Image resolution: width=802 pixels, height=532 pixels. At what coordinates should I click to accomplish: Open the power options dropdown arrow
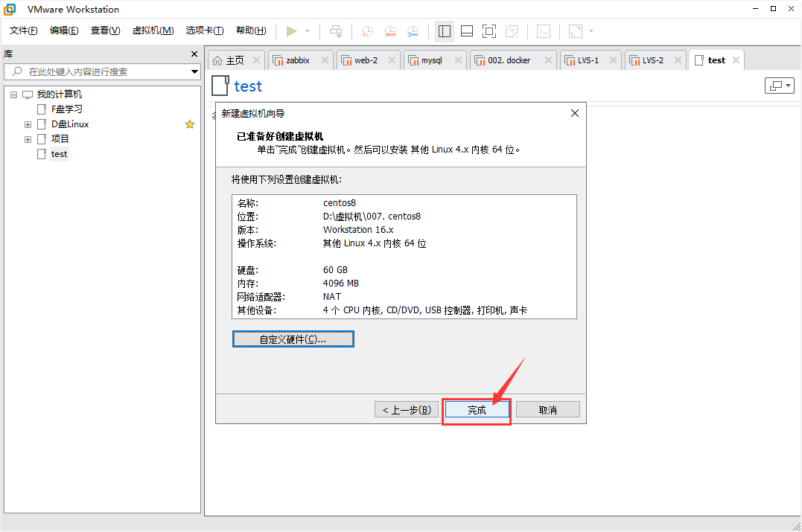(x=308, y=31)
